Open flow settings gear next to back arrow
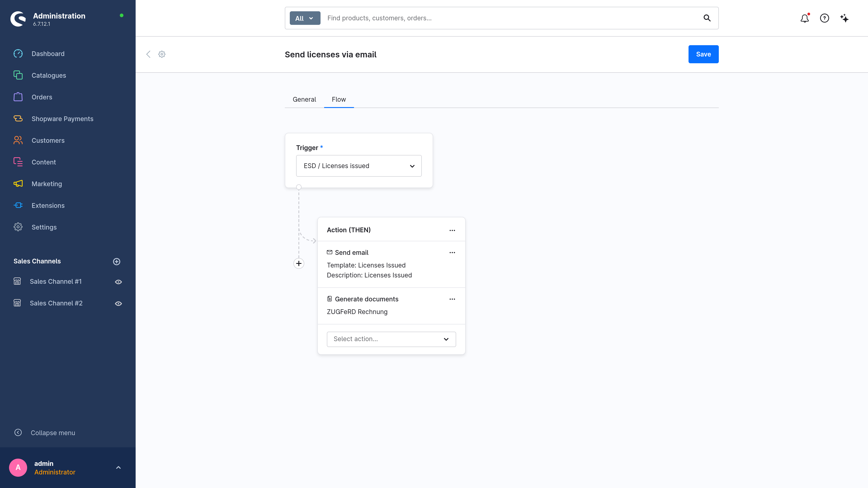Screen dimensions: 868x488 click(162, 54)
